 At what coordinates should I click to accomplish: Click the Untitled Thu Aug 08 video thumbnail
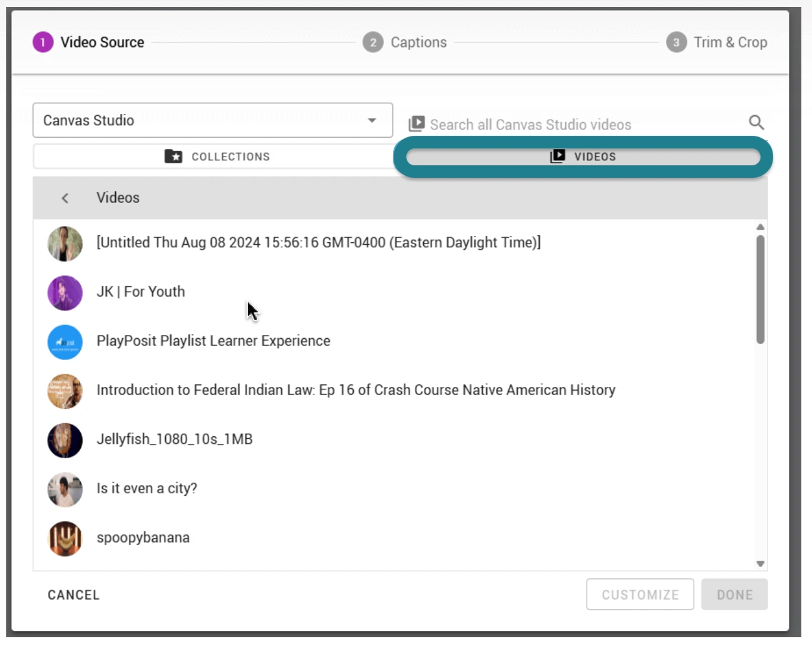tap(65, 244)
